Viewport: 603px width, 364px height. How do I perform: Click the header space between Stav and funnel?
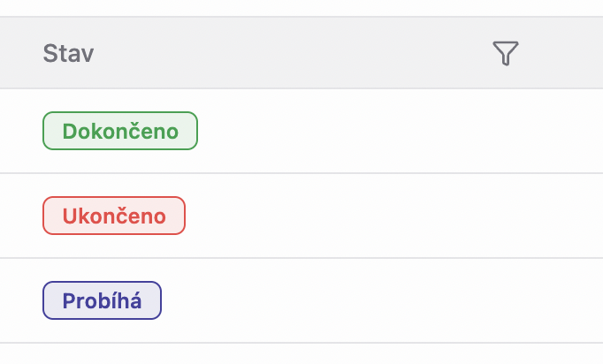pos(292,54)
